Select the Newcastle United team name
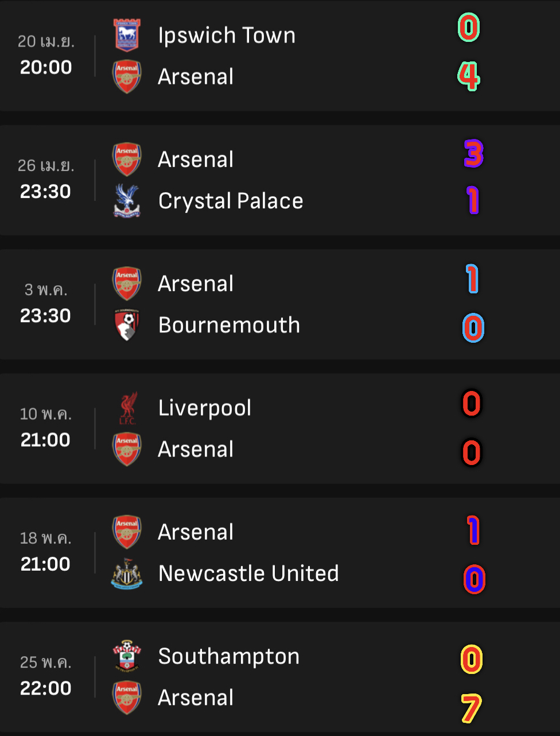Viewport: 560px width, 736px height. pyautogui.click(x=248, y=574)
